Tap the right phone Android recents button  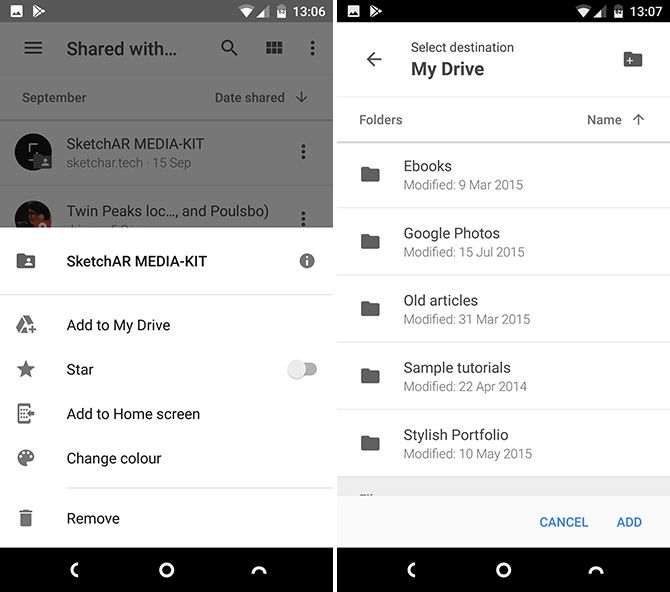596,570
